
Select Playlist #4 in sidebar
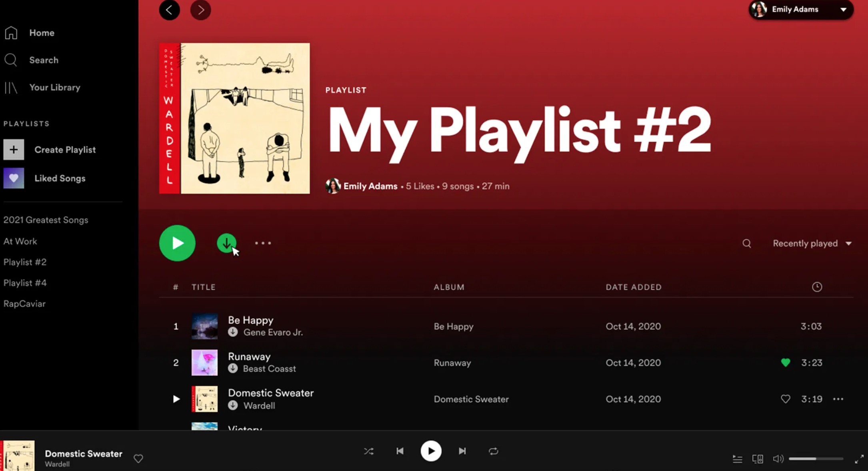(x=25, y=283)
